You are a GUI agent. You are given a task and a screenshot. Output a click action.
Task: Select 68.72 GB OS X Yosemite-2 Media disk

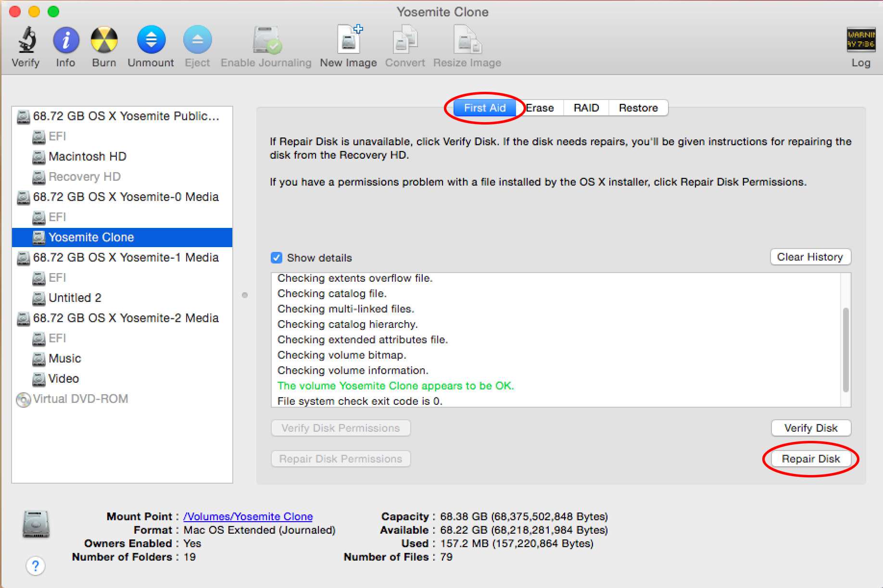(x=122, y=318)
